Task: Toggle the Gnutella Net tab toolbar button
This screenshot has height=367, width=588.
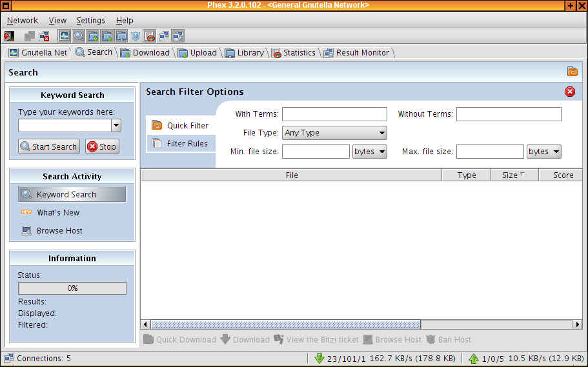Action: [64, 36]
